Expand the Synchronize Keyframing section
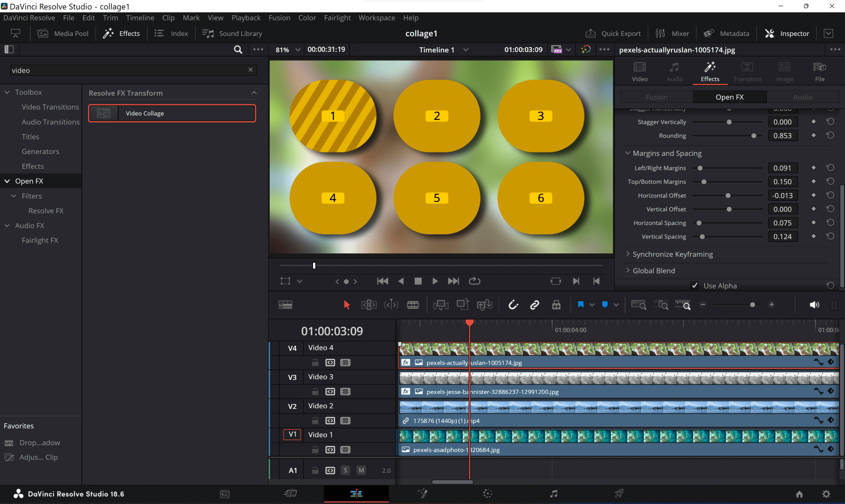The width and height of the screenshot is (845, 504). (x=628, y=254)
